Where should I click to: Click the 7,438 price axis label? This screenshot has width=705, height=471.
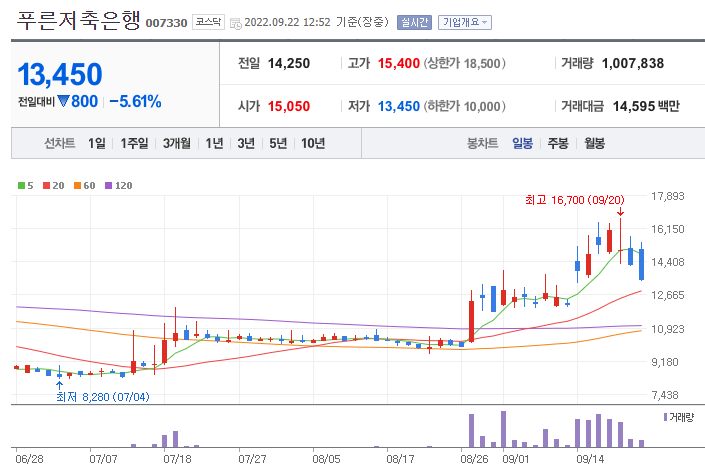click(x=665, y=395)
